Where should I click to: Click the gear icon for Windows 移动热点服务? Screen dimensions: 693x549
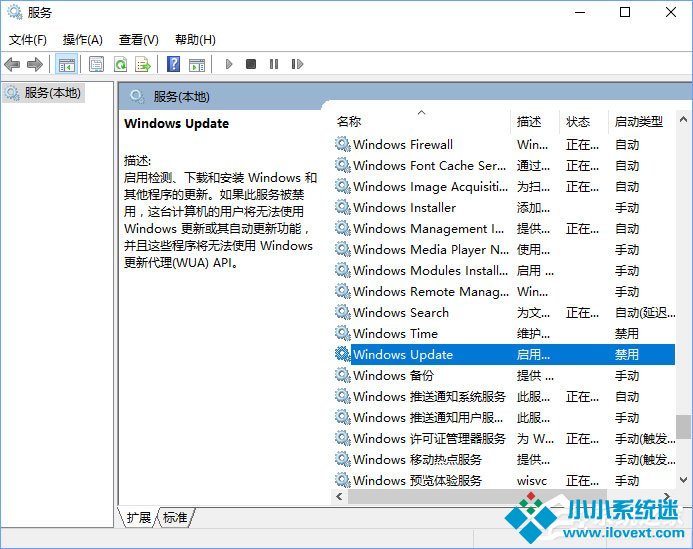pyautogui.click(x=342, y=459)
